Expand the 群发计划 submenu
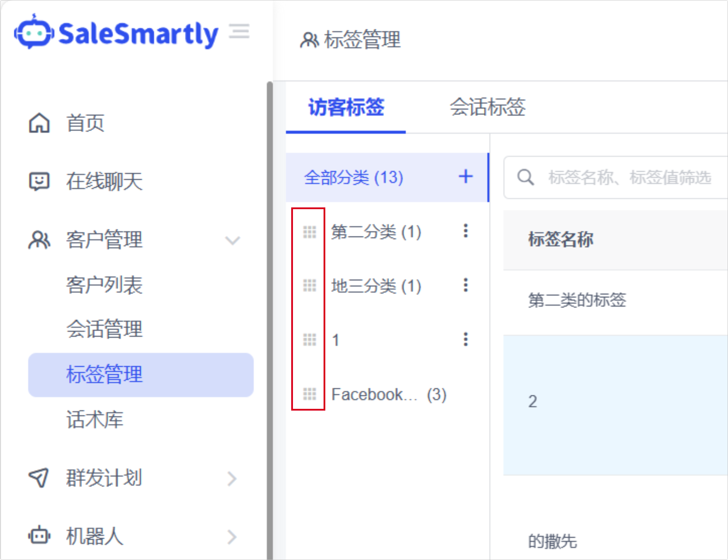Viewport: 728px width, 560px height. click(232, 478)
